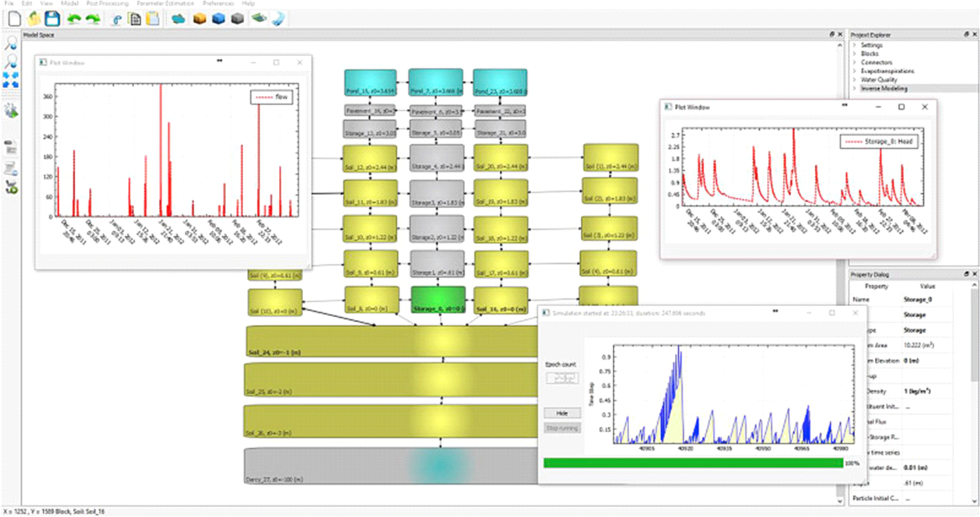The height and width of the screenshot is (517, 980).
Task: Click the Stop running button
Action: (562, 428)
